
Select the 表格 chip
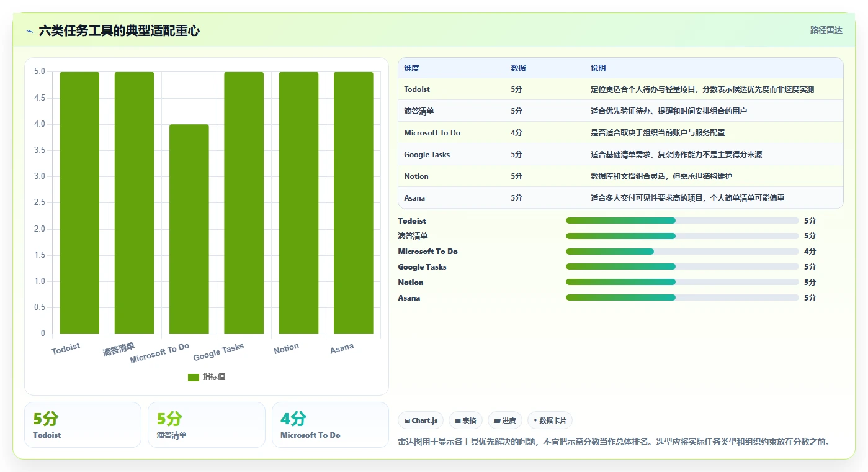pos(466,420)
